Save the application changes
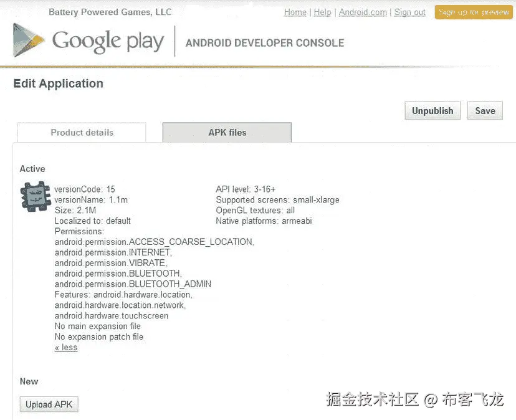 click(485, 110)
